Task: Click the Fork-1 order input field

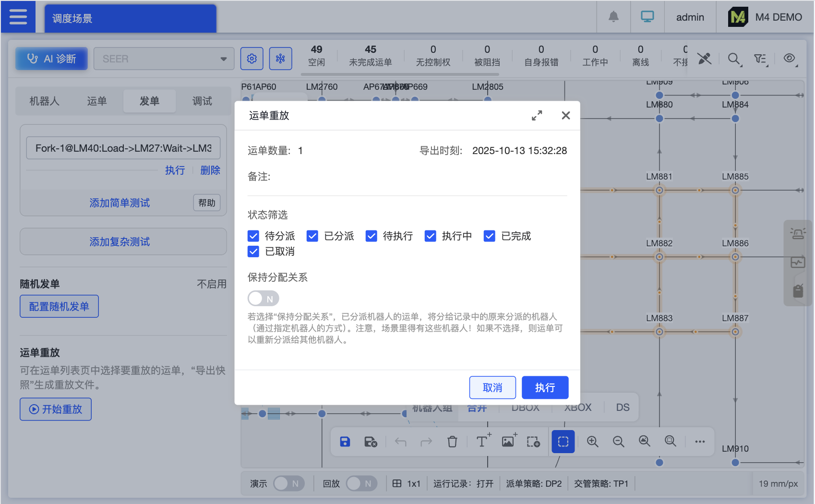Action: pos(123,148)
